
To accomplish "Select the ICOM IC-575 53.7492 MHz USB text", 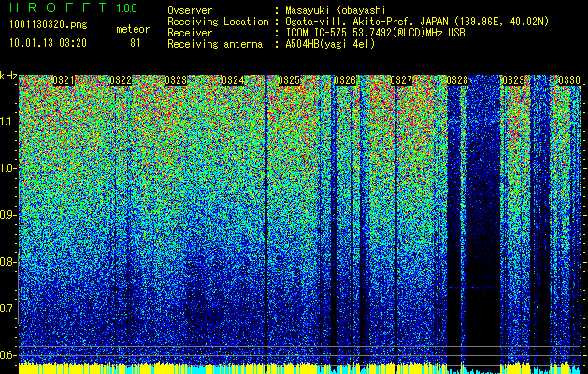I will tap(375, 33).
